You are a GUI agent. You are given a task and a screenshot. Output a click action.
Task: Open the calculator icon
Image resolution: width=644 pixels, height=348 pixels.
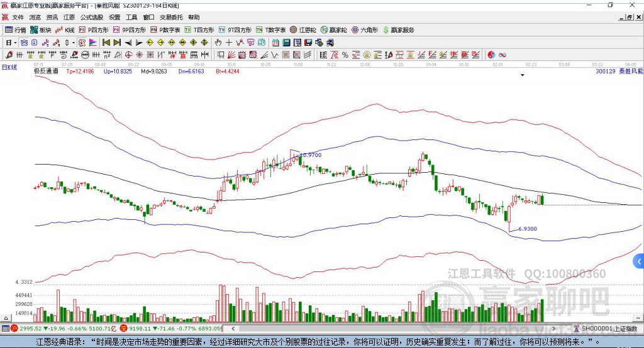[287, 43]
